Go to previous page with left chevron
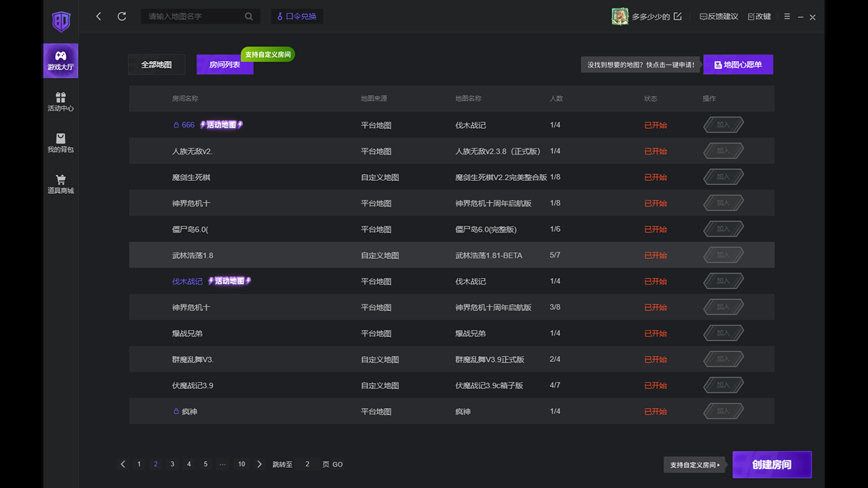 (x=123, y=464)
